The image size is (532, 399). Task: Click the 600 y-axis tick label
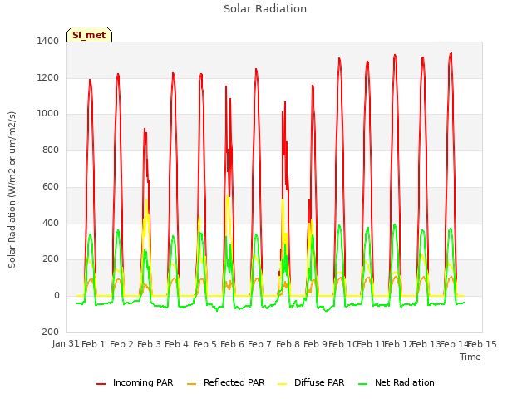(x=51, y=186)
